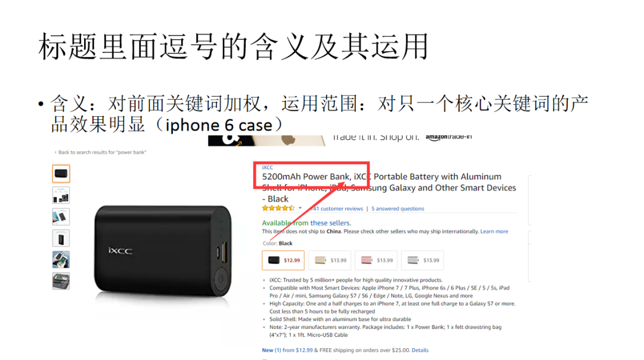644x360 pixels.
Task: View the 5 answered questions link
Action: click(x=398, y=209)
